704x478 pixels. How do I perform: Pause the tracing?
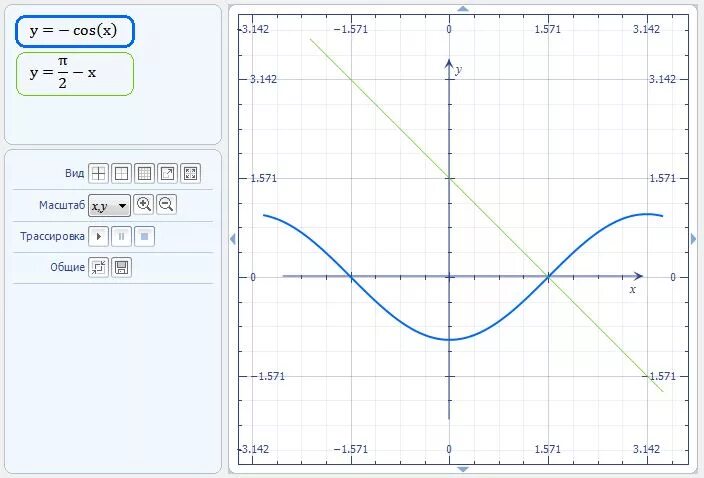pyautogui.click(x=121, y=237)
